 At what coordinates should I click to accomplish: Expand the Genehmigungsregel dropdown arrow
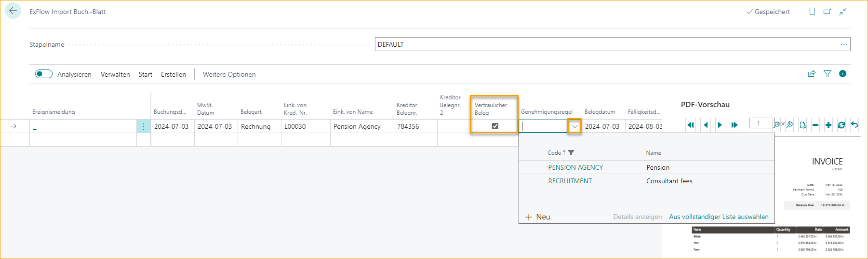(574, 126)
